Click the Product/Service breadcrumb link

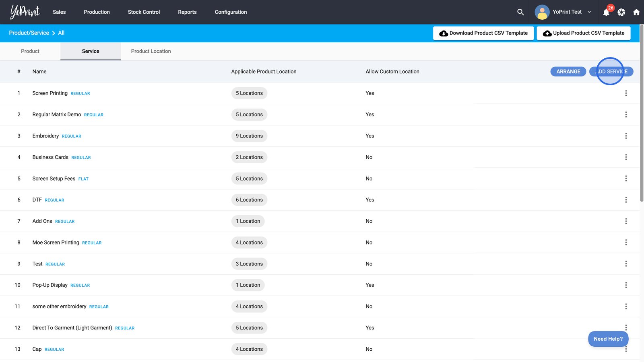[29, 33]
